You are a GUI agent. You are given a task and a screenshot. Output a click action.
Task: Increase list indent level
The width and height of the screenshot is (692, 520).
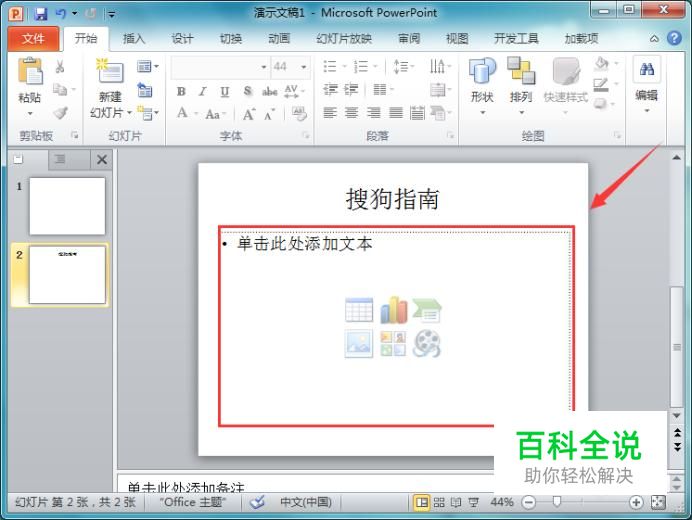pos(351,90)
